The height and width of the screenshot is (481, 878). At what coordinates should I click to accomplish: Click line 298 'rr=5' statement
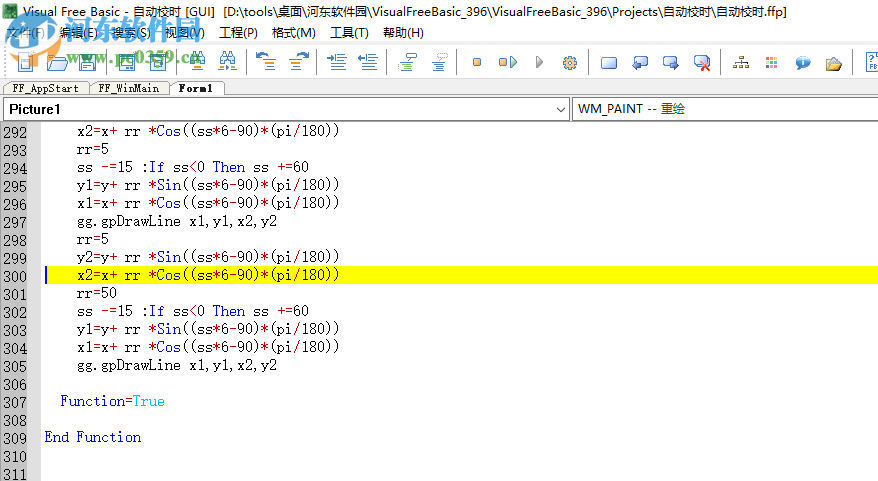click(x=93, y=239)
